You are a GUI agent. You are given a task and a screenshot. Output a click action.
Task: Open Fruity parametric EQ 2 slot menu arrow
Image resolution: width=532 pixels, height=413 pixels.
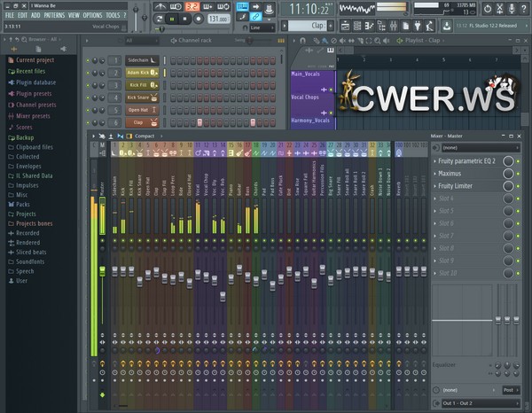tap(435, 161)
